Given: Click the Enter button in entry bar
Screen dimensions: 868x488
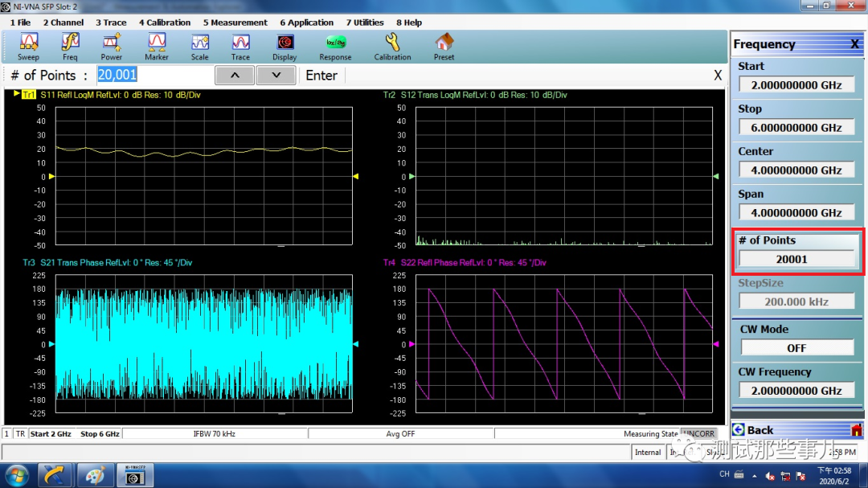Looking at the screenshot, I should 321,76.
